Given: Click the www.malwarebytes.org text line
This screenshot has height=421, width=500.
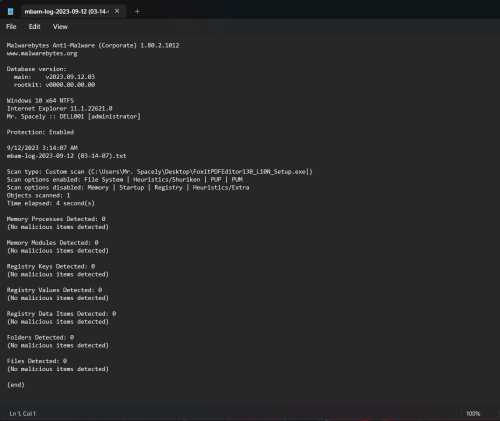Looking at the screenshot, I should pos(42,53).
